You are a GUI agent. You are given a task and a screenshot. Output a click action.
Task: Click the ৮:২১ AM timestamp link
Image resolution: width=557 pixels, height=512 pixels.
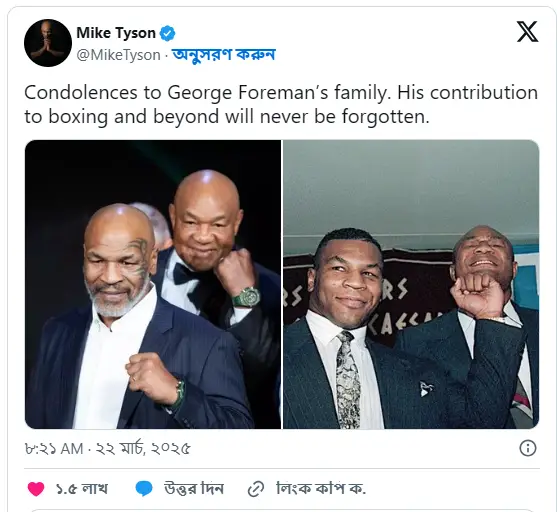tap(54, 449)
